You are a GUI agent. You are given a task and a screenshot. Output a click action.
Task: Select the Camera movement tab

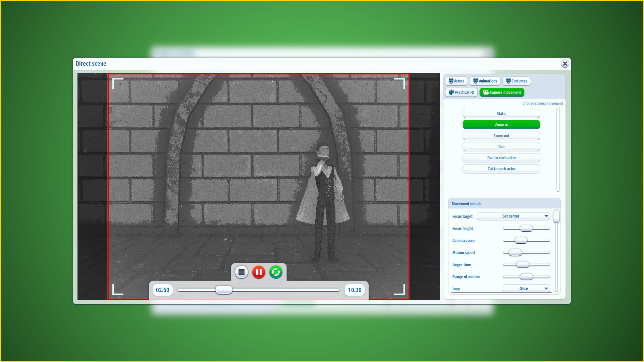click(x=502, y=93)
